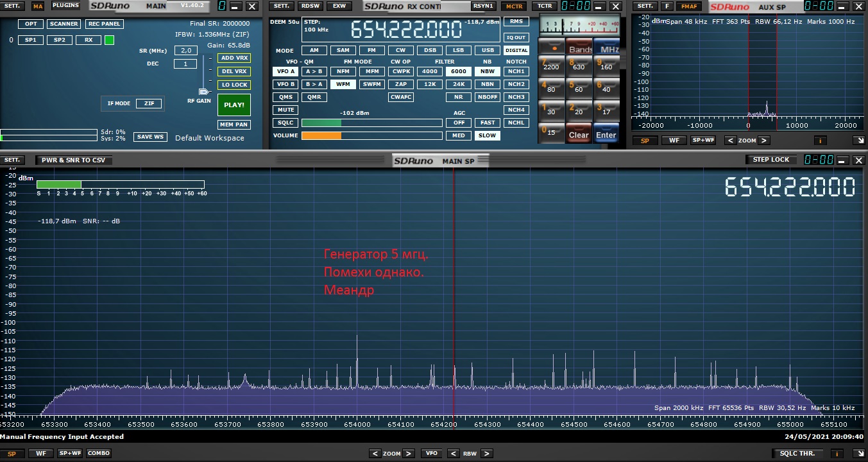Click the blue Enter keypad key
This screenshot has height=462, width=868.
click(x=606, y=133)
